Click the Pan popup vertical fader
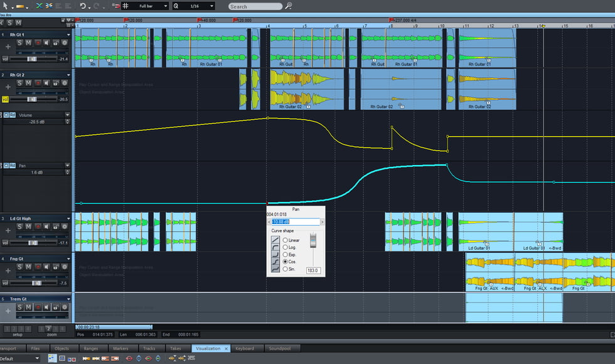The width and height of the screenshot is (615, 364). (x=313, y=240)
